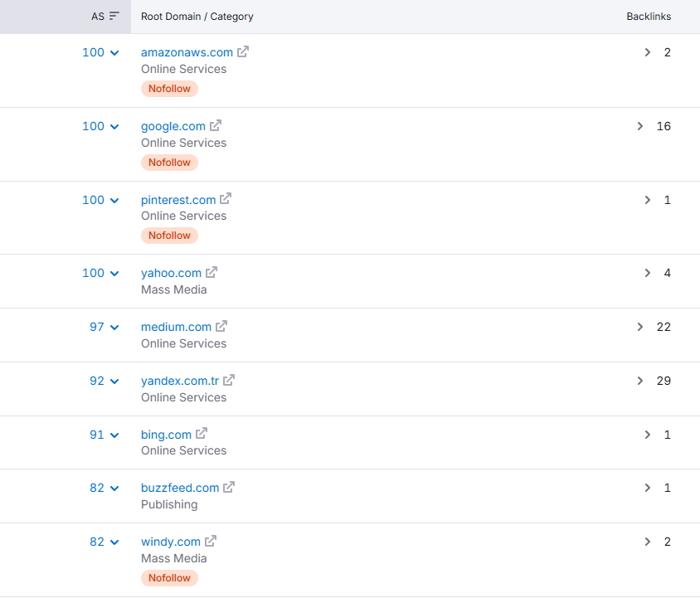Open external link icon next to amazonaws.com
Screen dimensions: 700x598
click(243, 51)
